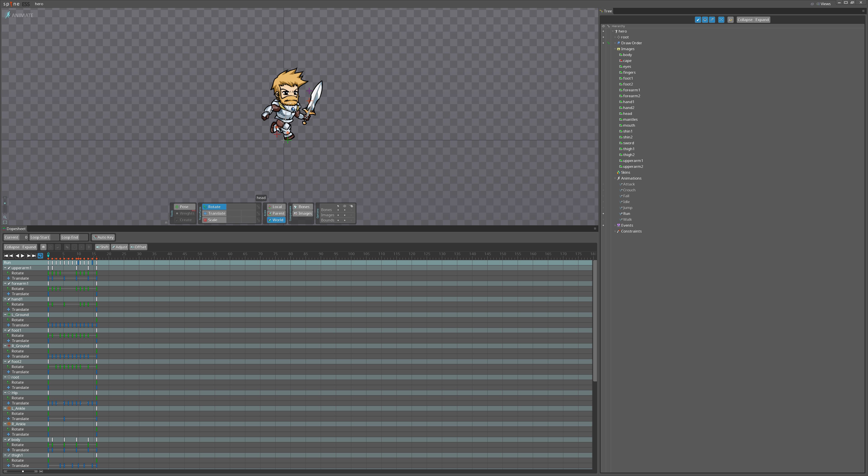Toggle attachments filter in Tree toolbar
Image resolution: width=868 pixels, height=476 pixels.
point(712,19)
